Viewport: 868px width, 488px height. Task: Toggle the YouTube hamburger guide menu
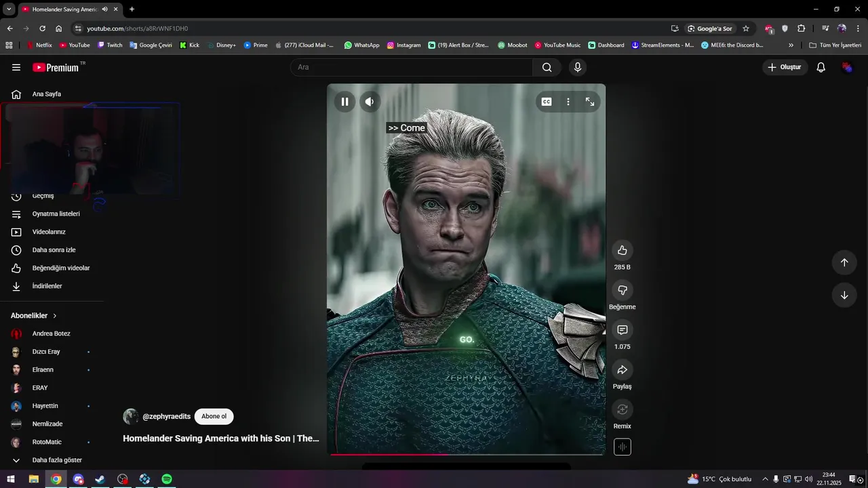click(x=16, y=67)
